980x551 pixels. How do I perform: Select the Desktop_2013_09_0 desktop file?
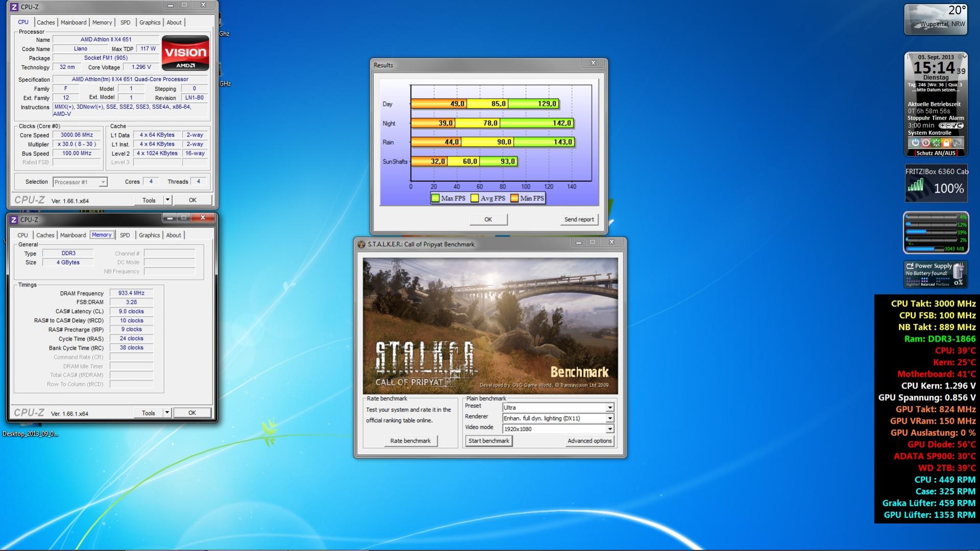[x=30, y=434]
